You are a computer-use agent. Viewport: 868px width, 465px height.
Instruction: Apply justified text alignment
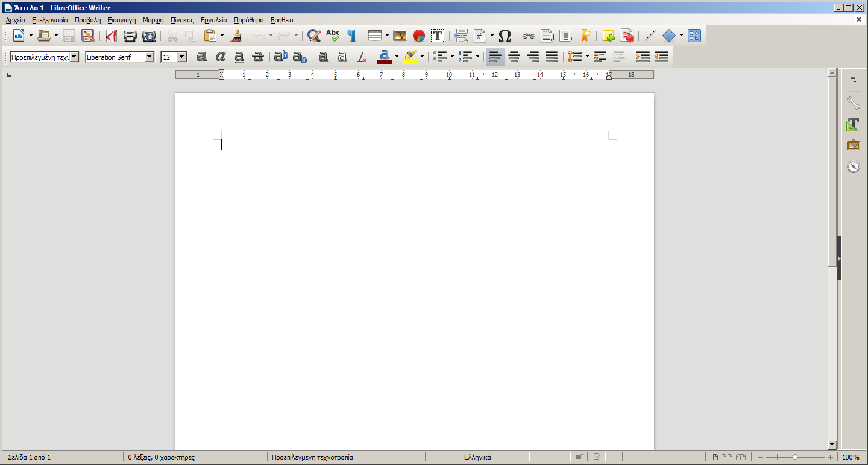[x=552, y=57]
